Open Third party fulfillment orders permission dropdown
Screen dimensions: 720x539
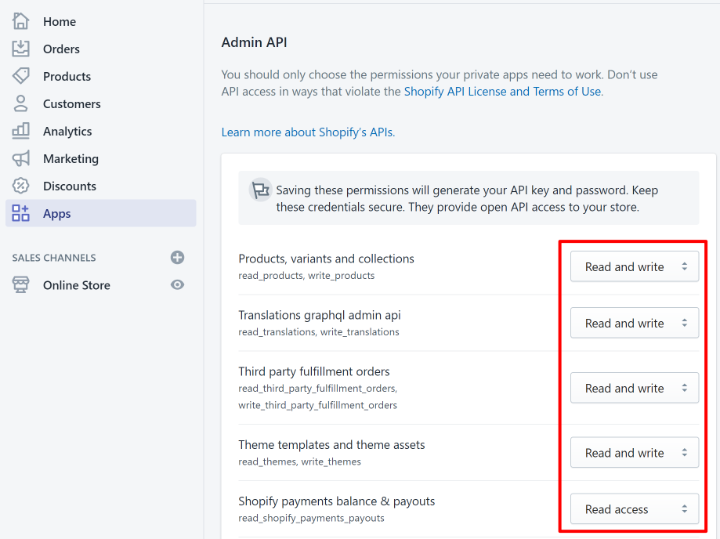634,388
